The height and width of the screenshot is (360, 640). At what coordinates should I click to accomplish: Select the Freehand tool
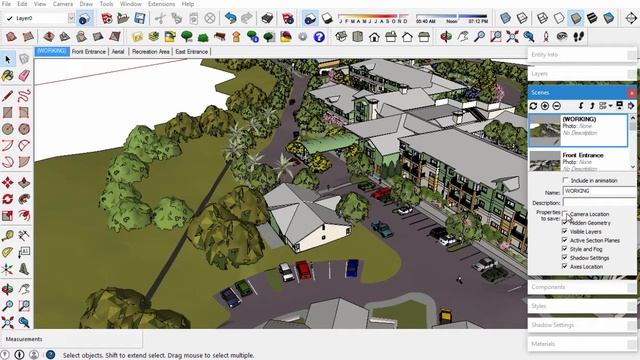24,96
